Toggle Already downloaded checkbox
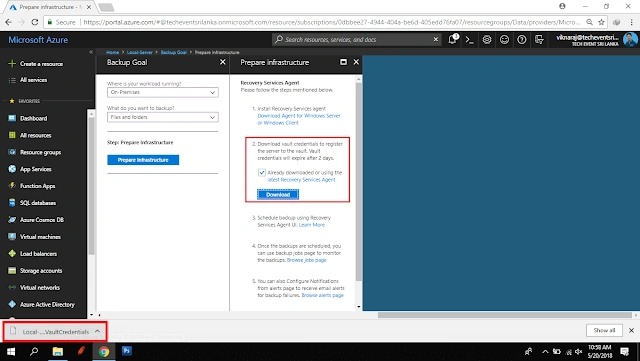The image size is (640, 361). pos(262,173)
